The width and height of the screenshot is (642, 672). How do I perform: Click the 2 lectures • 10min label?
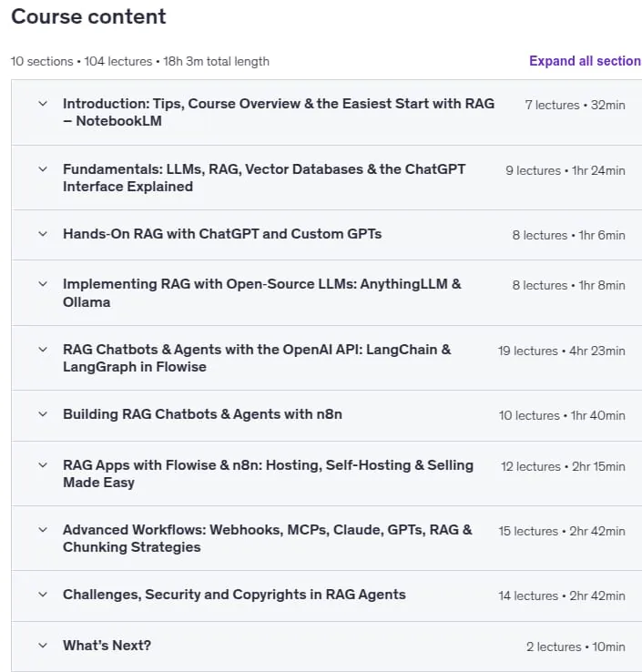pyautogui.click(x=576, y=647)
